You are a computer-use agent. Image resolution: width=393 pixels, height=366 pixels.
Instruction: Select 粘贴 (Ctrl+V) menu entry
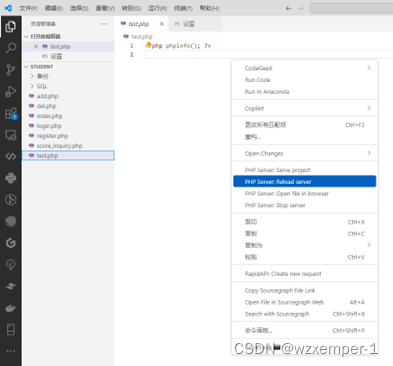(305, 257)
